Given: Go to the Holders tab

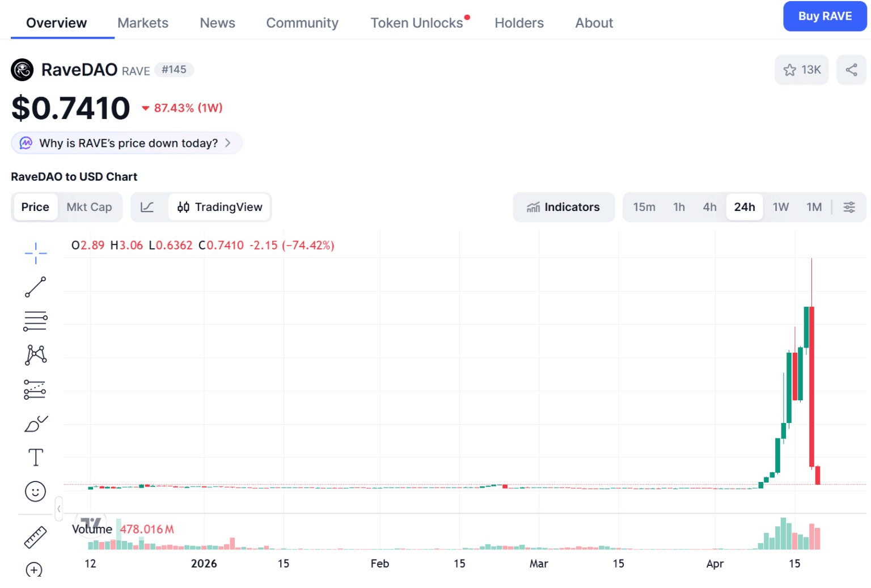Looking at the screenshot, I should click(x=519, y=23).
